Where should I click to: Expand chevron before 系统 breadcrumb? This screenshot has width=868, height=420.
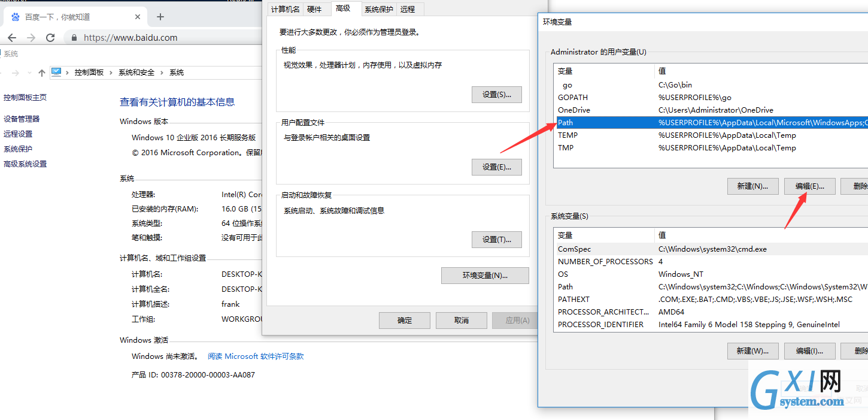click(x=162, y=72)
